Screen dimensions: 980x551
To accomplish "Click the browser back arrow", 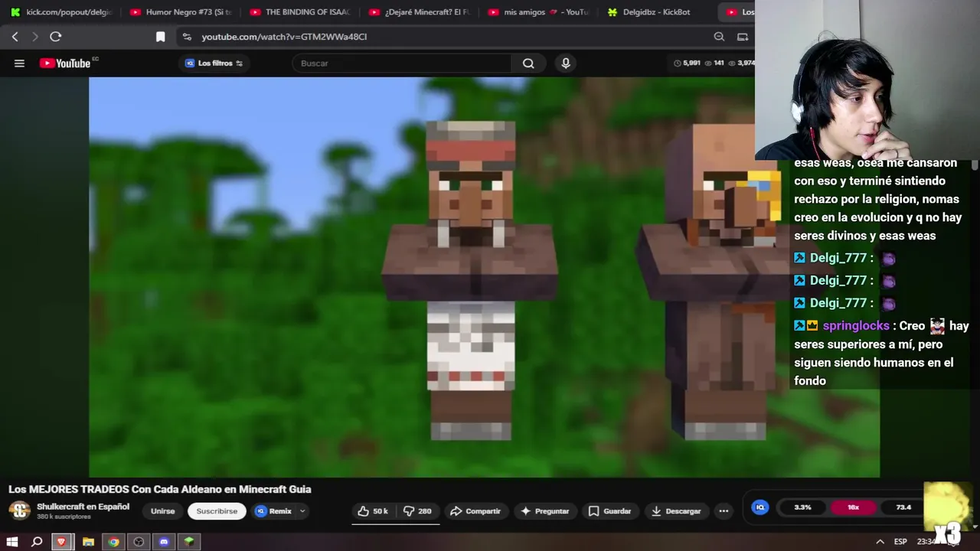I will [15, 37].
